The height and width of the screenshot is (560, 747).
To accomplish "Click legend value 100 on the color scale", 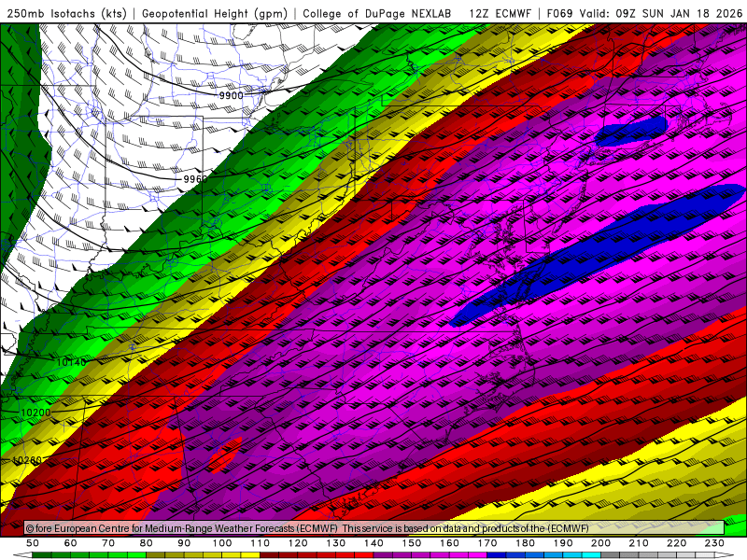I will pos(222,543).
